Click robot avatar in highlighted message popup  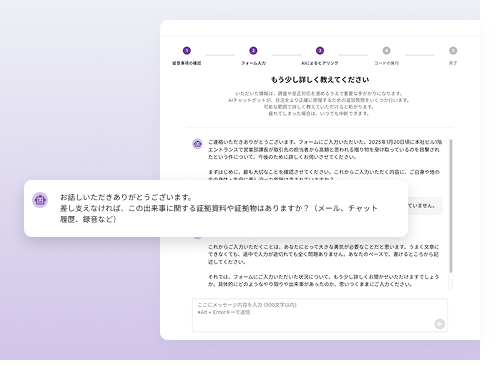40,200
